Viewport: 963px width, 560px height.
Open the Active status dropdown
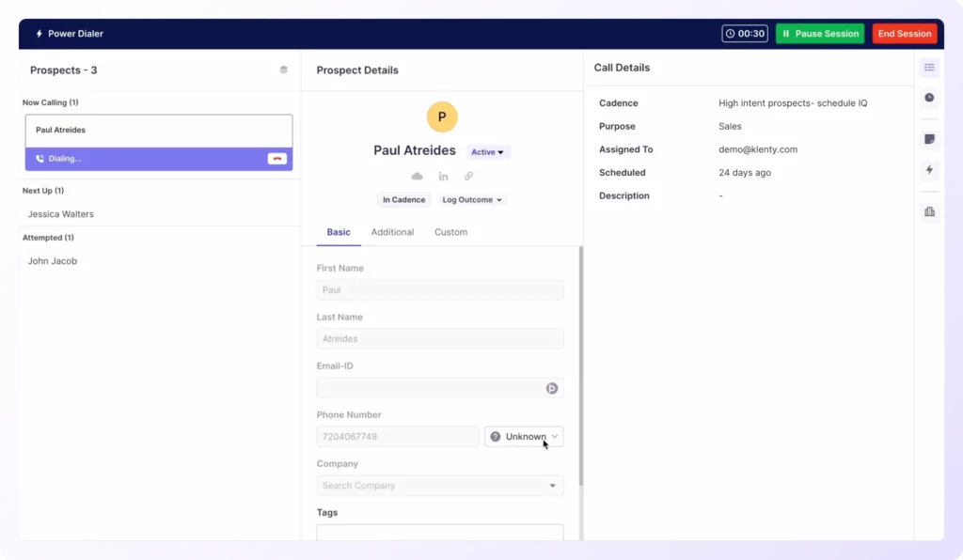487,151
